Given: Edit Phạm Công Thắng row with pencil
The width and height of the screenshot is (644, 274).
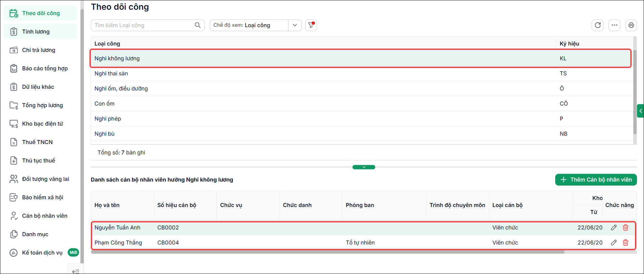Looking at the screenshot, I should 614,243.
